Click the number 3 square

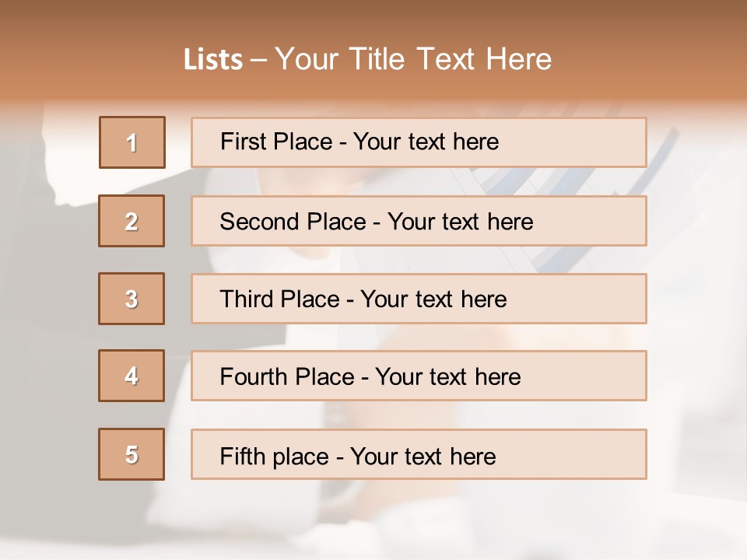132,299
